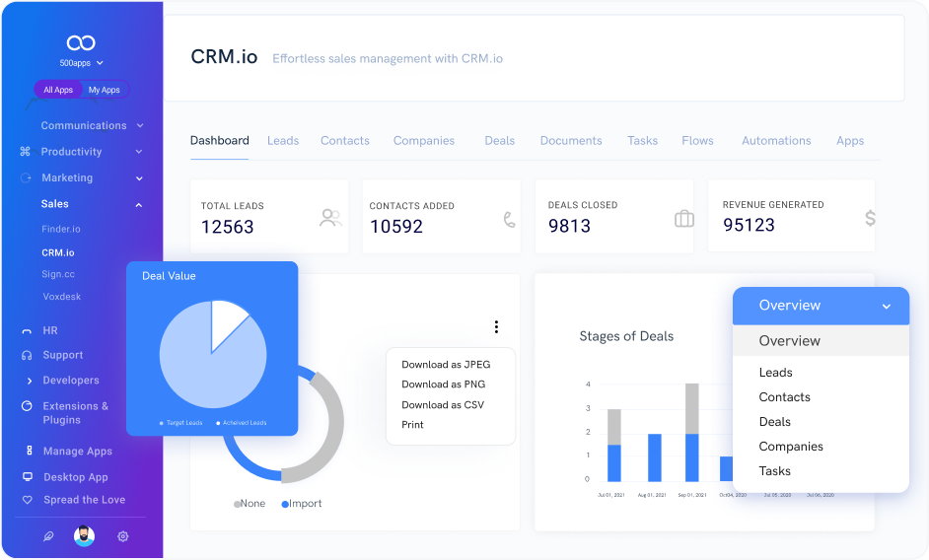Select the Dashboard tab
This screenshot has width=929, height=560.
point(219,140)
